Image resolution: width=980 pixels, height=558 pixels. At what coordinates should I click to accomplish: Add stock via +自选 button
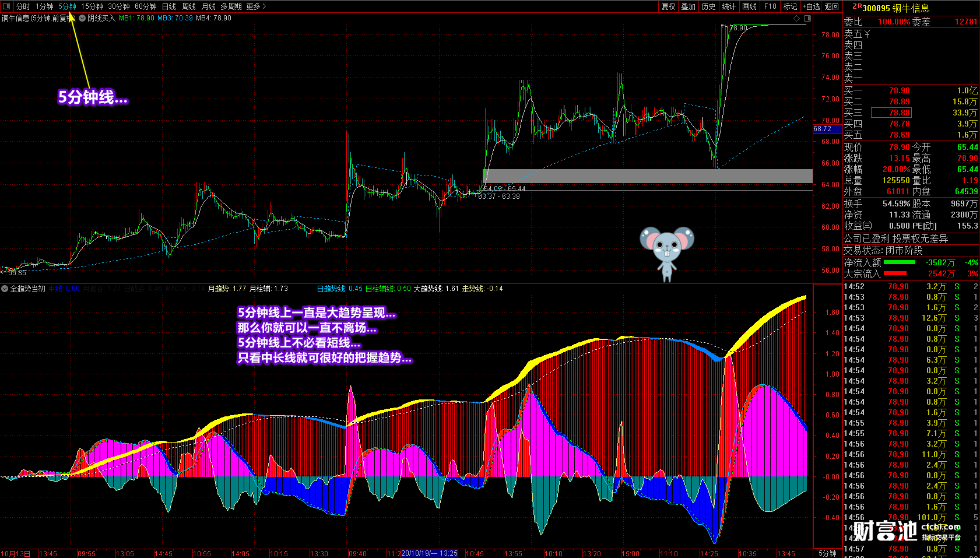click(811, 6)
